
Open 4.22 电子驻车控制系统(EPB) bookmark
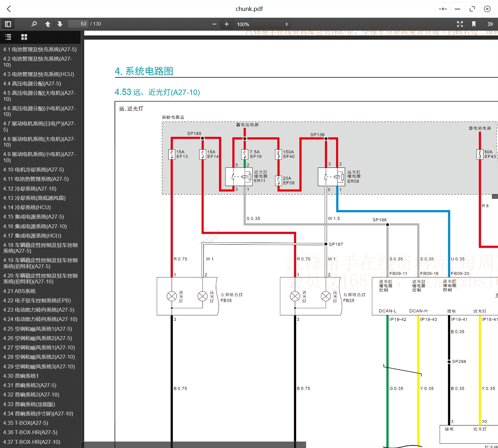[37, 300]
